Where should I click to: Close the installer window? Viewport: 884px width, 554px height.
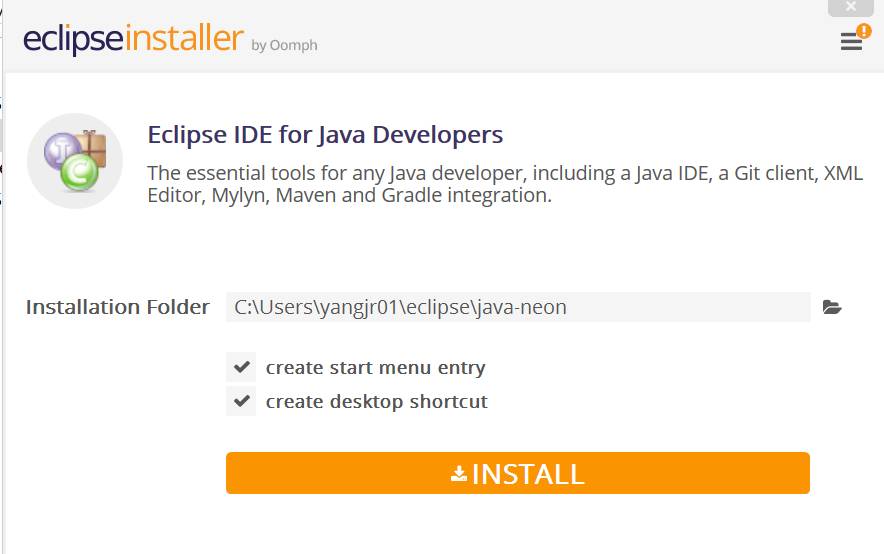point(851,7)
